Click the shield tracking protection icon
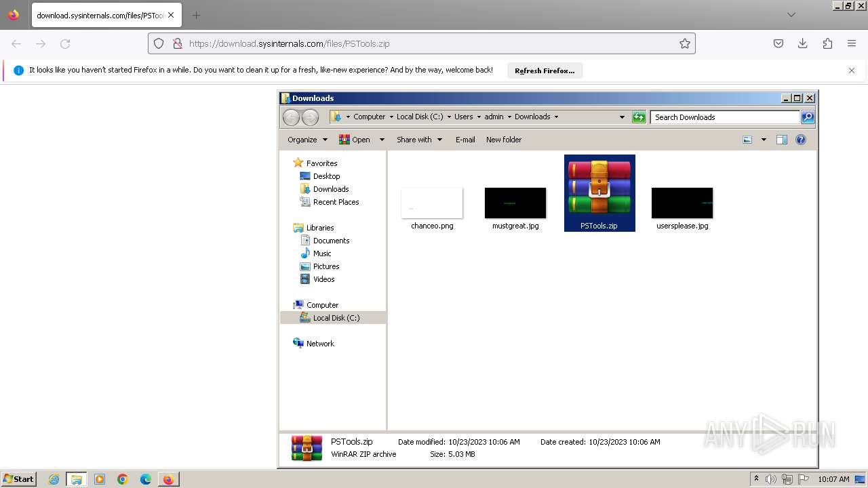The width and height of the screenshot is (868, 488). tap(159, 43)
